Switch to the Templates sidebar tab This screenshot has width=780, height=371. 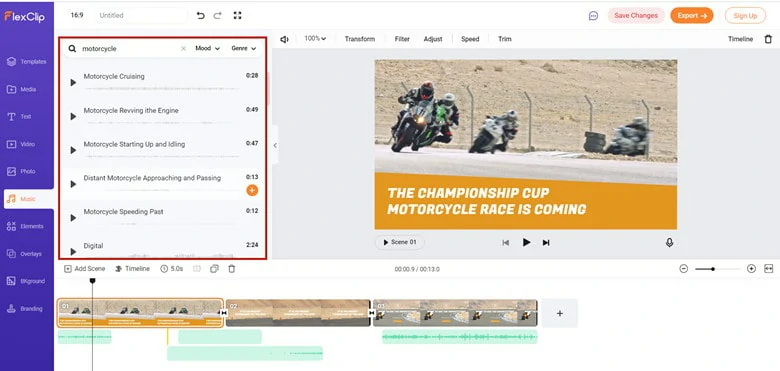27,62
